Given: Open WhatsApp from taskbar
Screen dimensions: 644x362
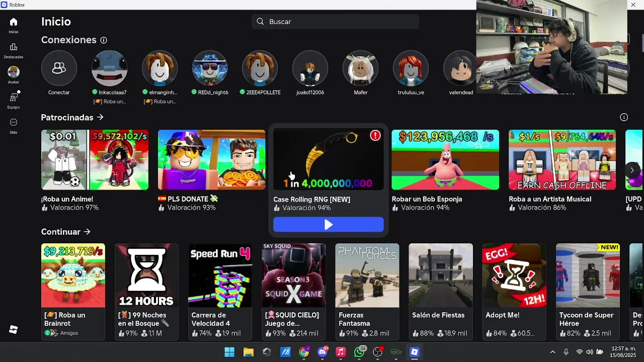Looking at the screenshot, I should (359, 352).
